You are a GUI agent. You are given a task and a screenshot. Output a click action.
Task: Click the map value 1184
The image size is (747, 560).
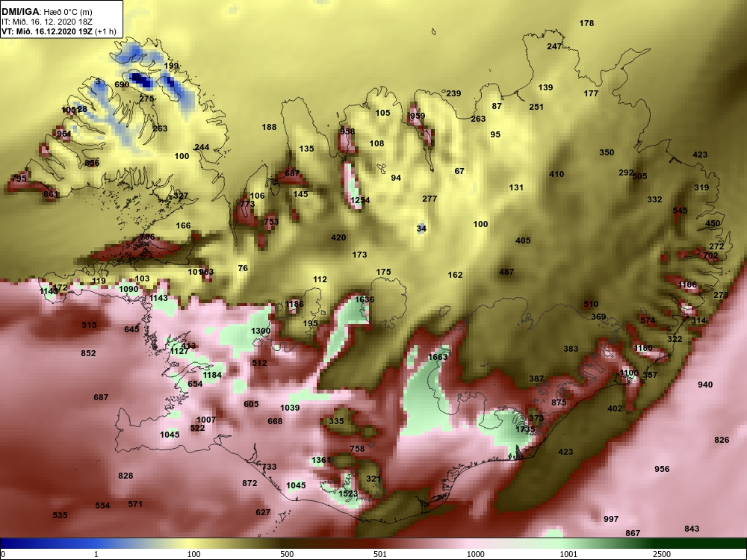coord(212,375)
